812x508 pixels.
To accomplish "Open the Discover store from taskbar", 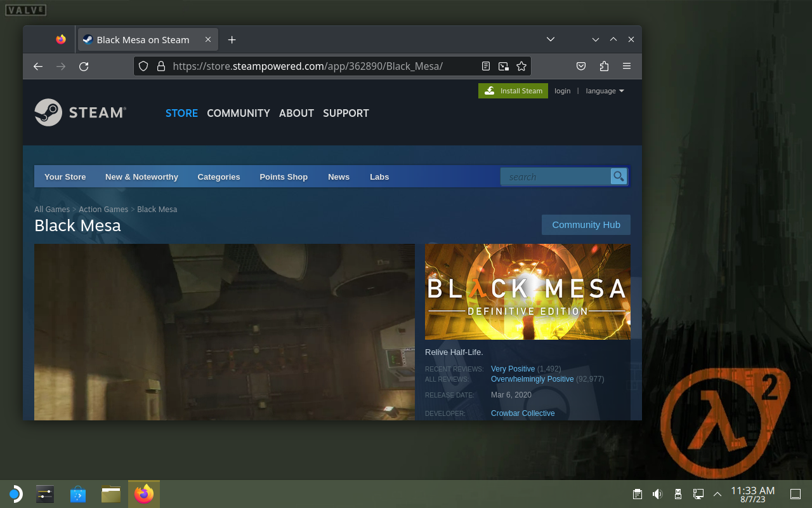I will tap(78, 494).
